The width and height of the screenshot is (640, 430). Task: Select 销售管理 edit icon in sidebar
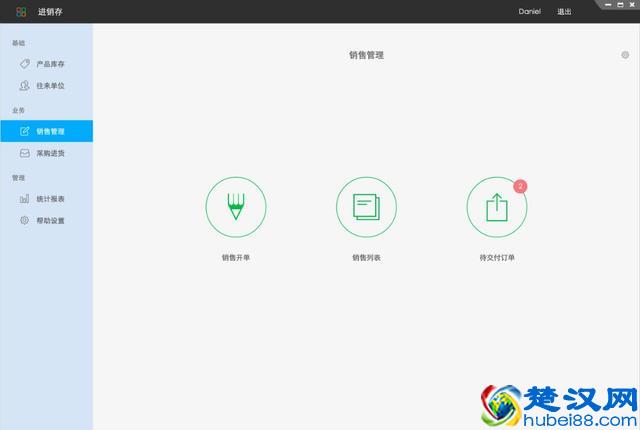point(24,131)
